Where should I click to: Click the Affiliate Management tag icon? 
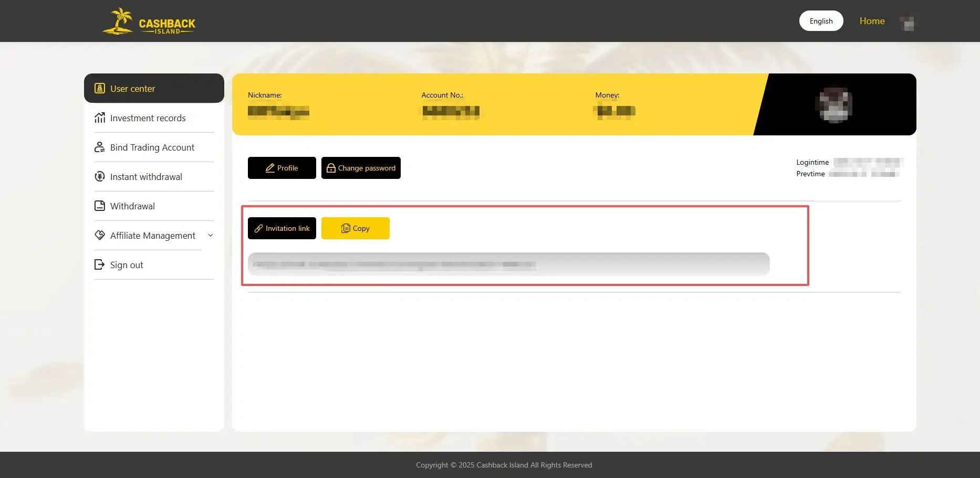tap(100, 235)
